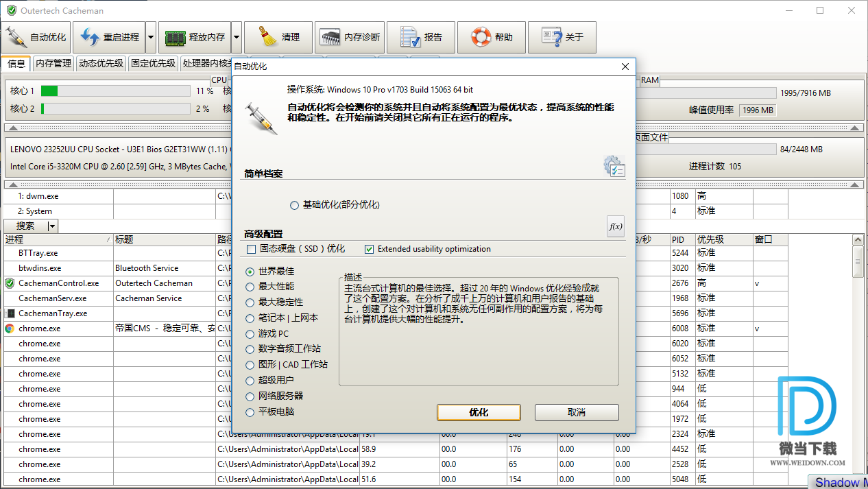868x489 pixels.
Task: Click the 取消 button
Action: [x=577, y=412]
